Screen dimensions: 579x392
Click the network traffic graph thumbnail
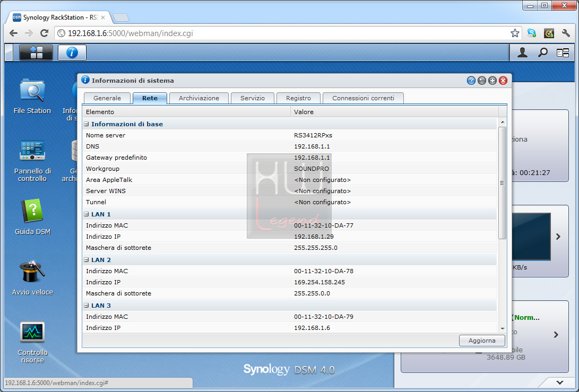tap(531, 237)
